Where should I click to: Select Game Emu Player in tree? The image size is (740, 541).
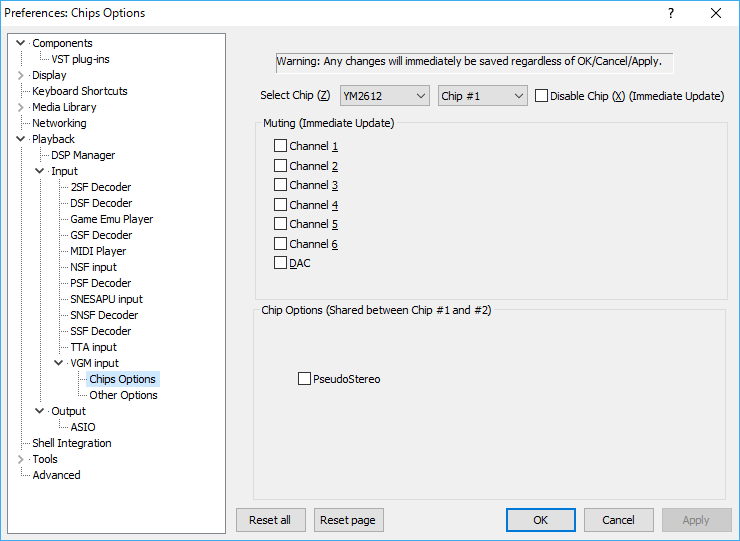click(111, 219)
